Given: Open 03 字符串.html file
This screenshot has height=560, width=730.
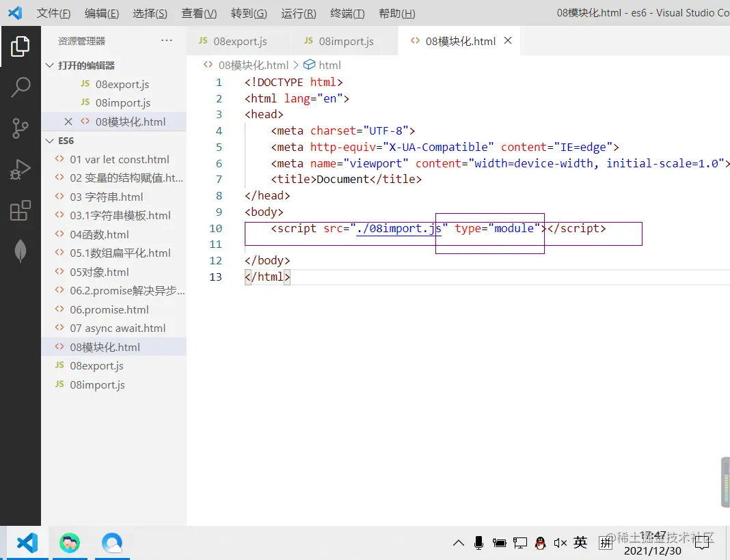Looking at the screenshot, I should pyautogui.click(x=114, y=197).
